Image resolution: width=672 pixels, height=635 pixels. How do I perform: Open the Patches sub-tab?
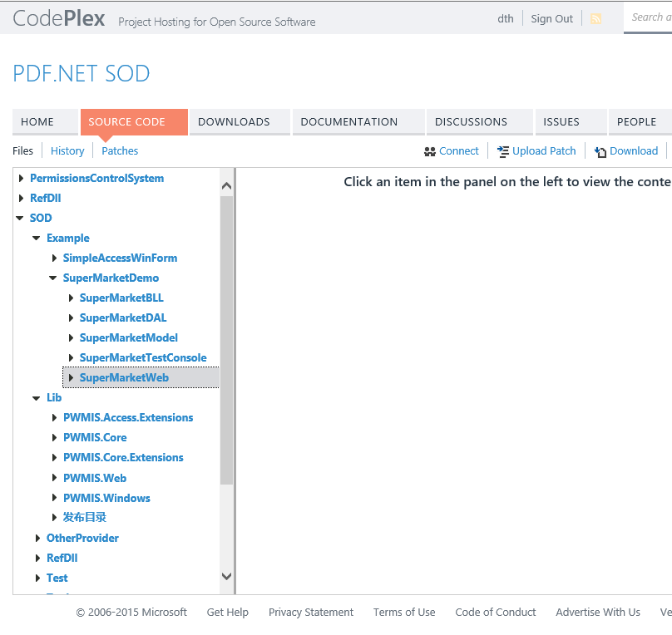tap(120, 151)
